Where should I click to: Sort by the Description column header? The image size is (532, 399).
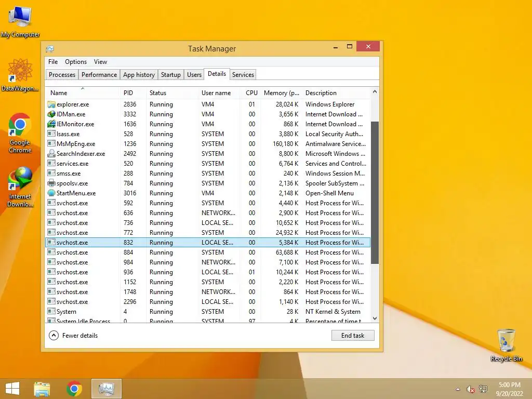coord(336,92)
